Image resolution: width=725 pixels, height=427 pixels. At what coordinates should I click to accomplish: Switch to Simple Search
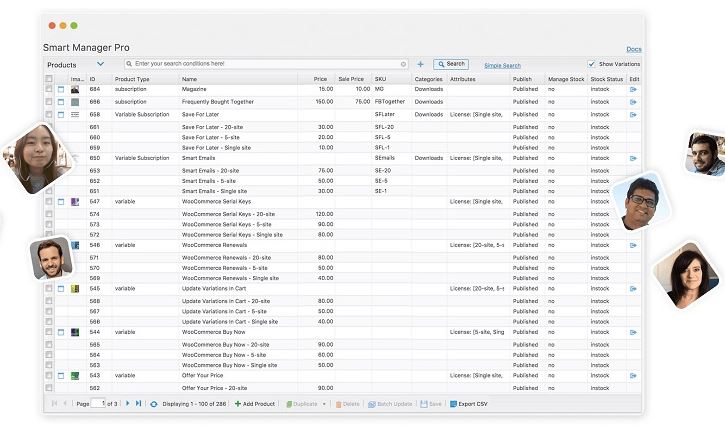pos(502,64)
